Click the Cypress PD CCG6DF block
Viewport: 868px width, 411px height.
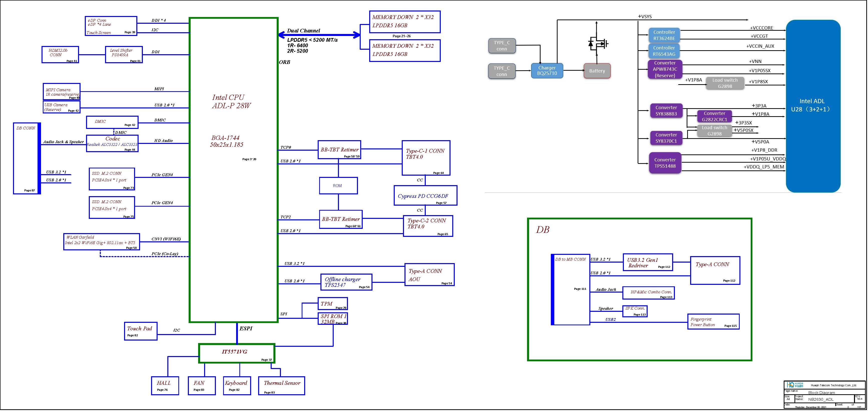[425, 196]
